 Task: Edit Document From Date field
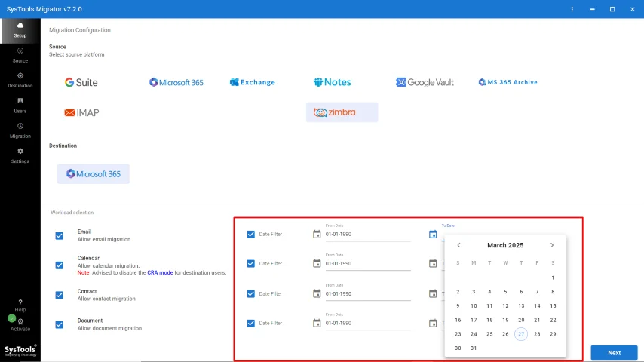point(368,323)
